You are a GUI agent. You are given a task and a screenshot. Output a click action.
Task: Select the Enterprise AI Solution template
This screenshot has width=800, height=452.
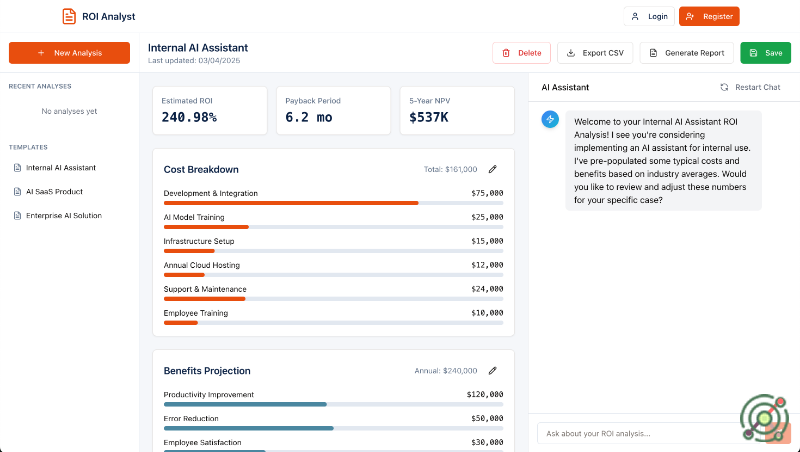point(64,215)
